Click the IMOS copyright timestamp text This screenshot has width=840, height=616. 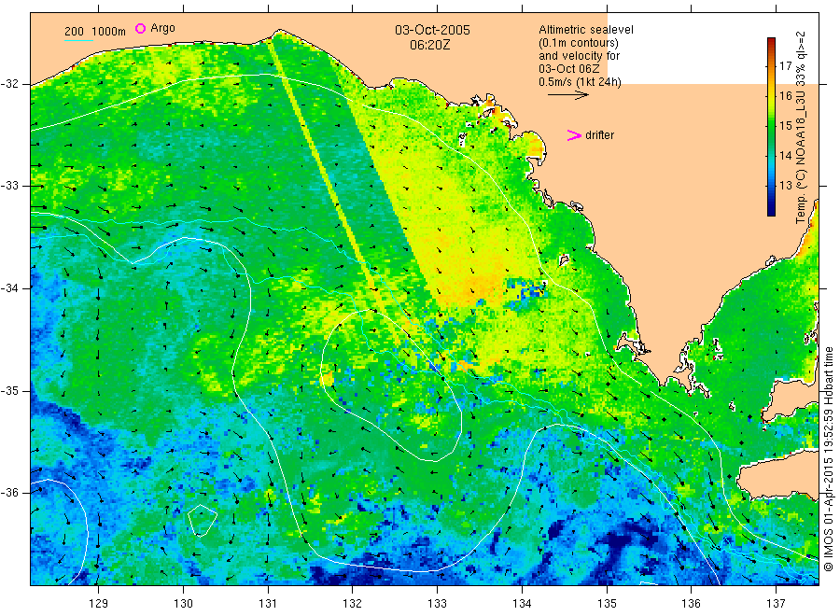pos(828,458)
